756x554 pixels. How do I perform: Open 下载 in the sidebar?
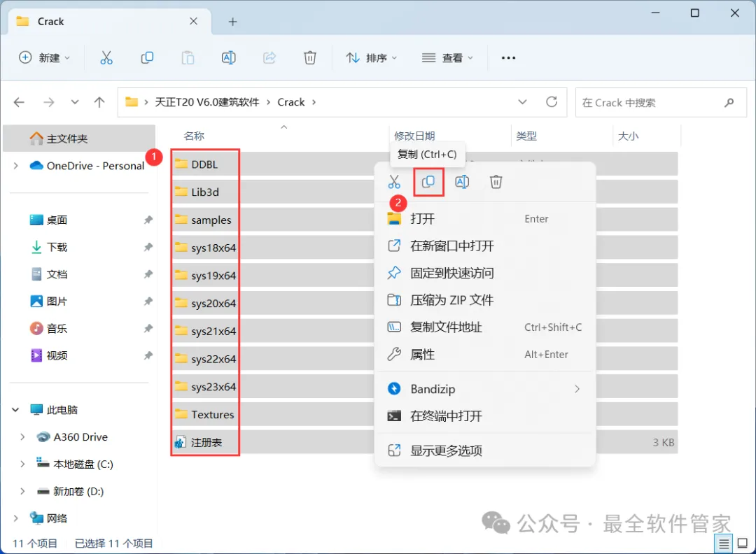pyautogui.click(x=57, y=247)
